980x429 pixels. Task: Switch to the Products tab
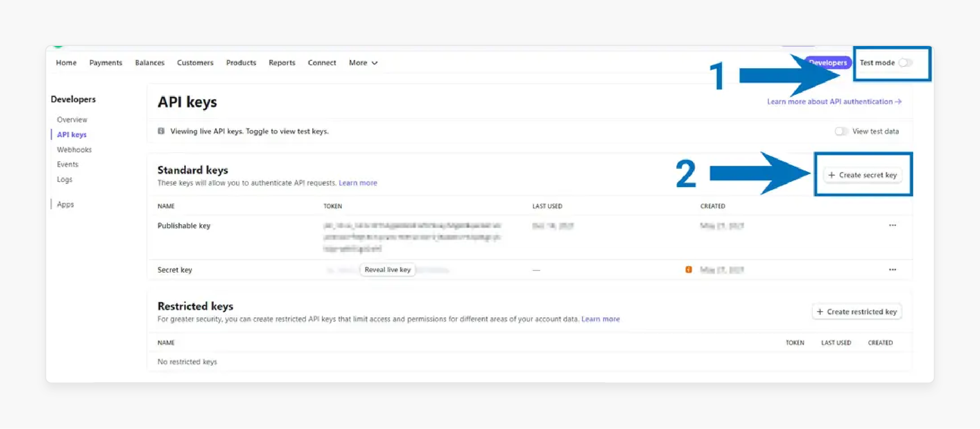241,63
